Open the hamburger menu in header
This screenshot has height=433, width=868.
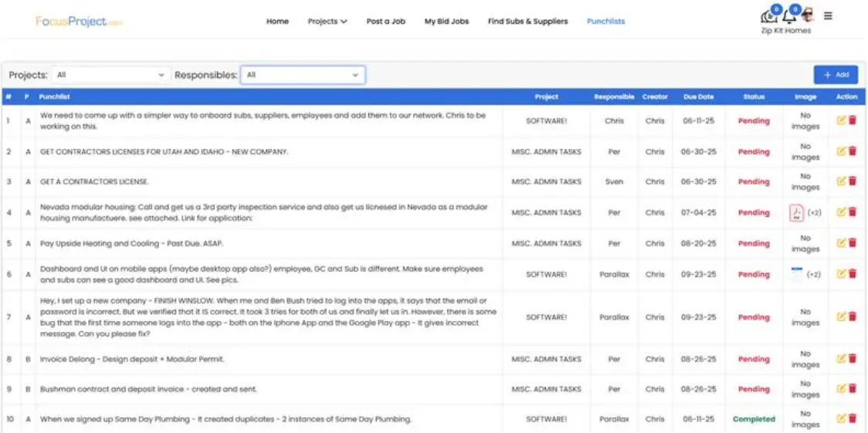(828, 15)
